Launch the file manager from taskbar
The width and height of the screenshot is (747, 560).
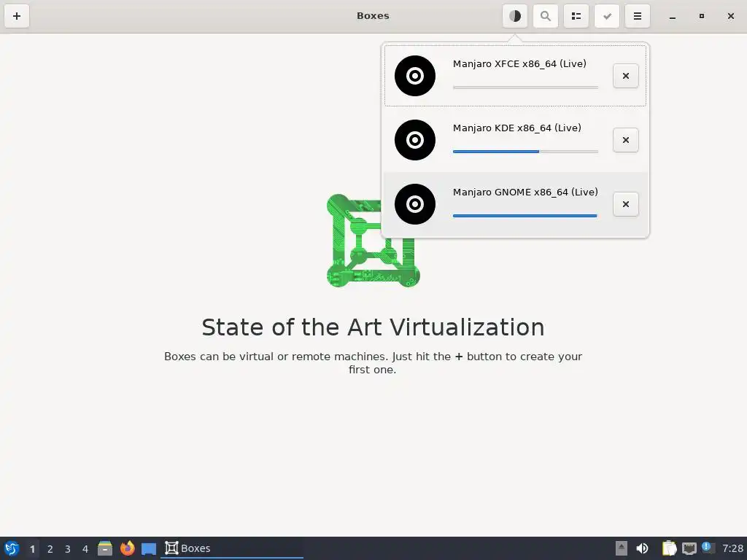coord(105,548)
